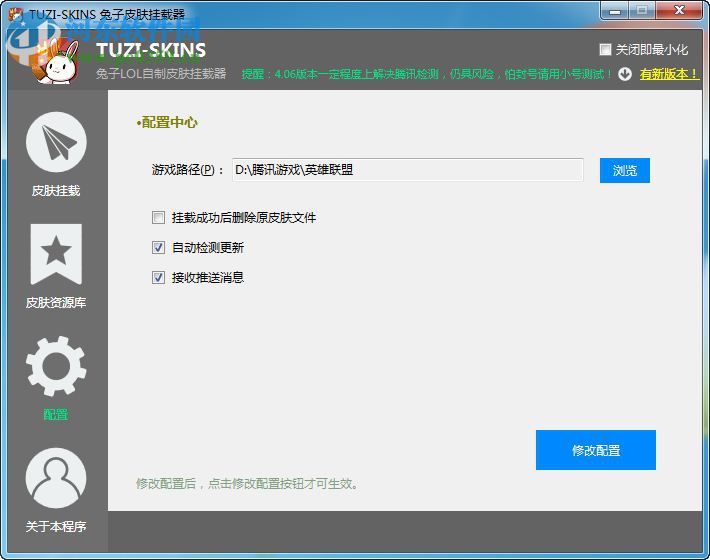Open the 皮肤挂载 paper plane icon
The width and height of the screenshot is (710, 560).
pyautogui.click(x=56, y=142)
